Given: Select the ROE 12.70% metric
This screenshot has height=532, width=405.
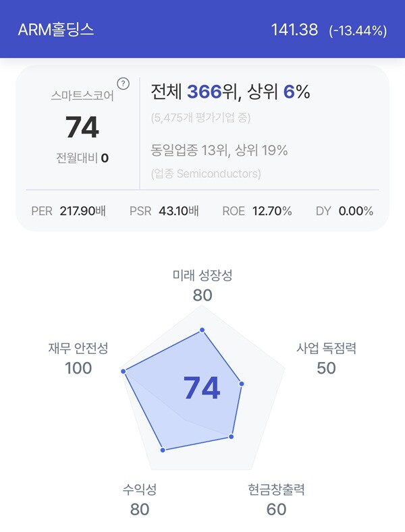Looking at the screenshot, I should 257,211.
